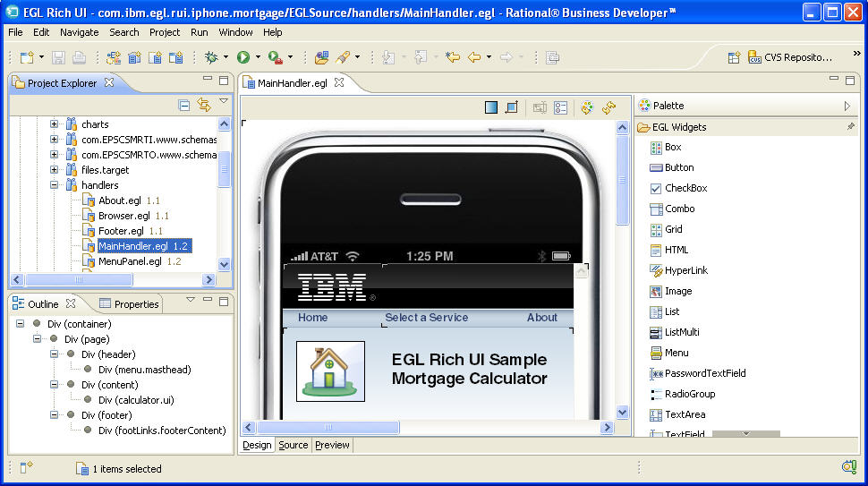Select Div (menu.masthead) in Outline
Image resolution: width=868 pixels, height=486 pixels.
pyautogui.click(x=144, y=370)
